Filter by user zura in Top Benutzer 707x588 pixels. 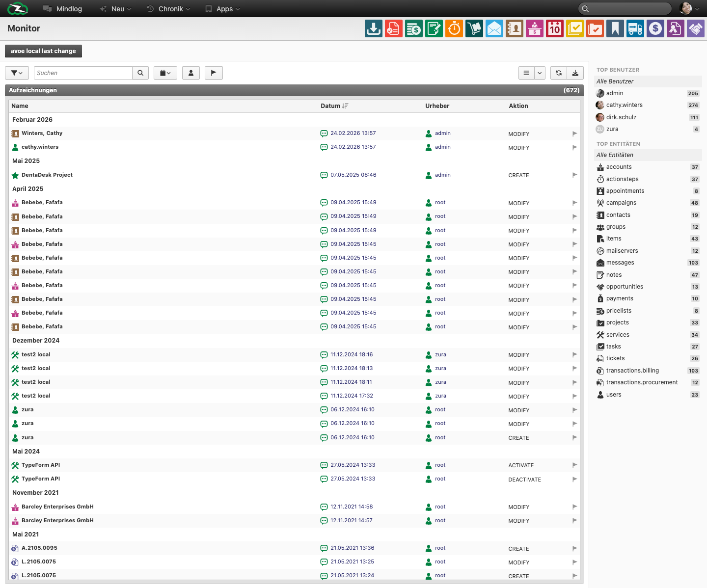point(648,129)
